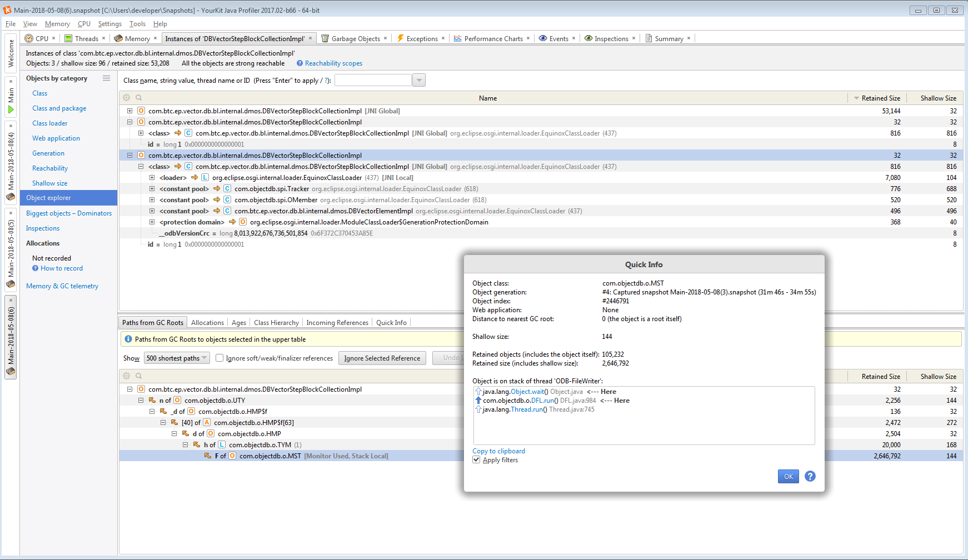Screen dimensions: 968x560
Task: Click the OK button in Quick Info dialog
Action: pos(788,476)
